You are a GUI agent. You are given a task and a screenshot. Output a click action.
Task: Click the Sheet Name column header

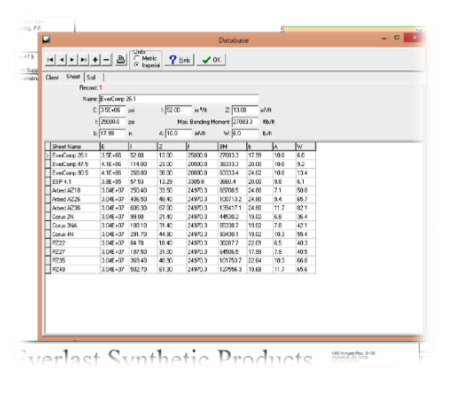point(75,146)
